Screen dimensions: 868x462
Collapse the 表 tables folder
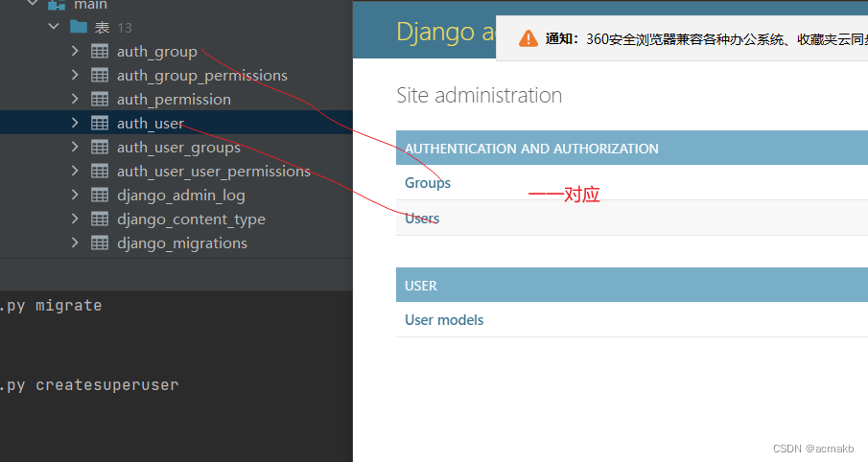[54, 26]
